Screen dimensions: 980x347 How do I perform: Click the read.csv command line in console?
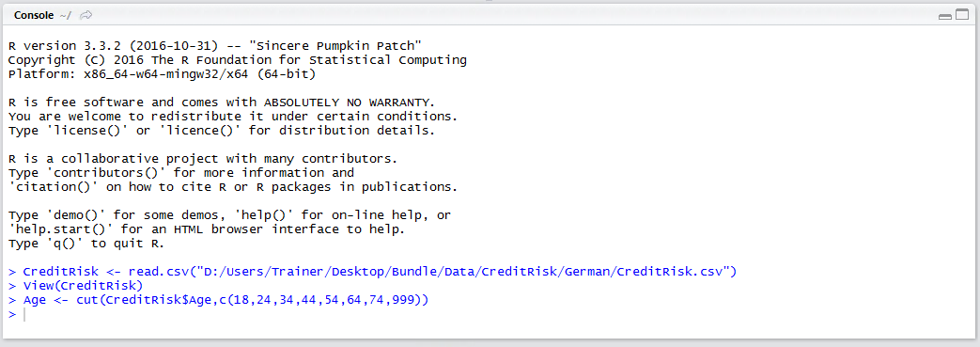pos(373,272)
